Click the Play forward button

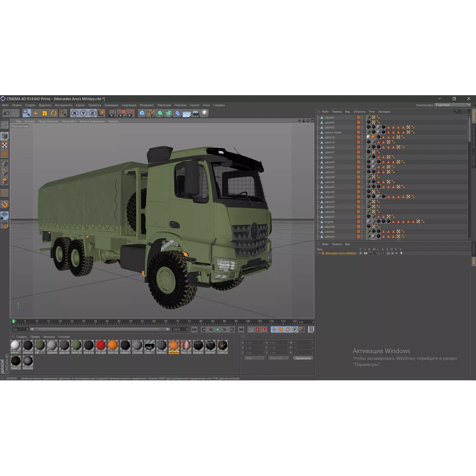click(218, 330)
